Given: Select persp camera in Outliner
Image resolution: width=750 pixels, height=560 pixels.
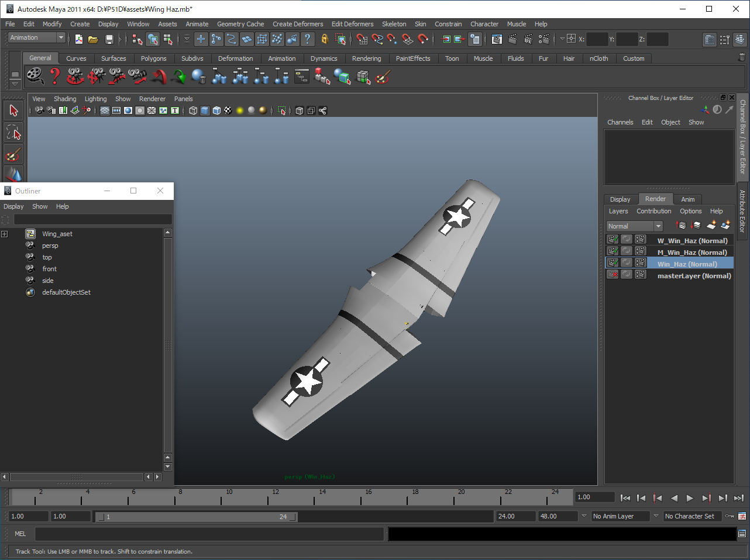Looking at the screenshot, I should (50, 246).
